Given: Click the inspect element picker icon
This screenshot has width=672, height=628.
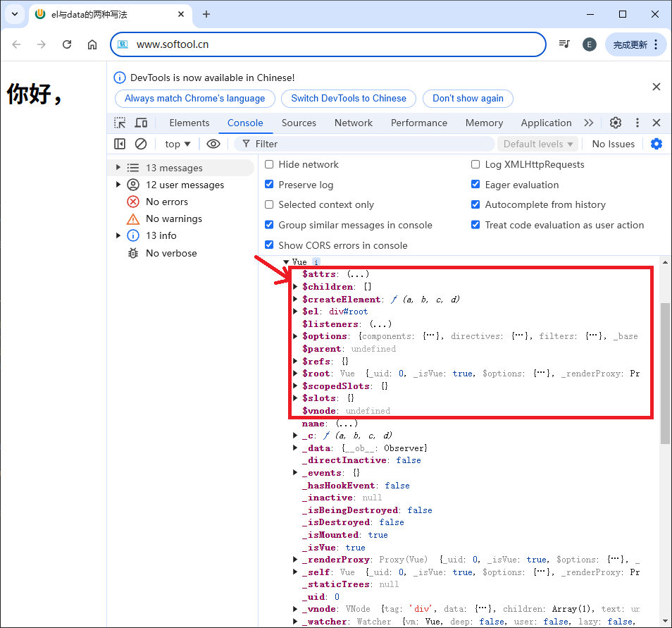Looking at the screenshot, I should tap(120, 123).
